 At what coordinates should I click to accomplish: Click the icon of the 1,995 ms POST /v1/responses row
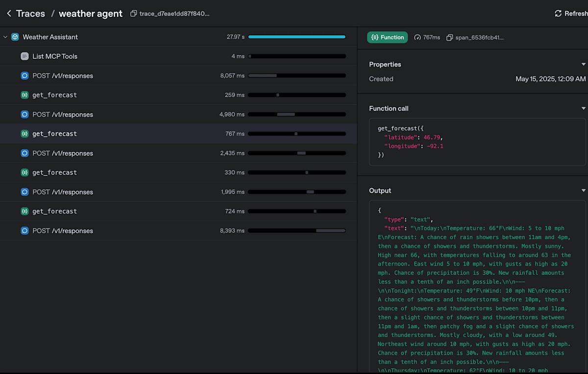(x=24, y=192)
